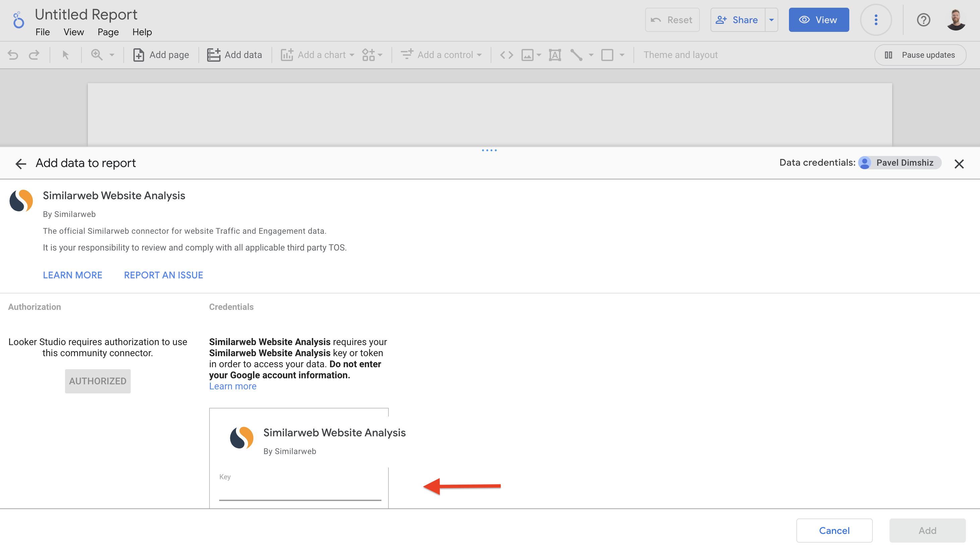980x552 pixels.
Task: Expand the shape options dropdown arrow
Action: 622,55
